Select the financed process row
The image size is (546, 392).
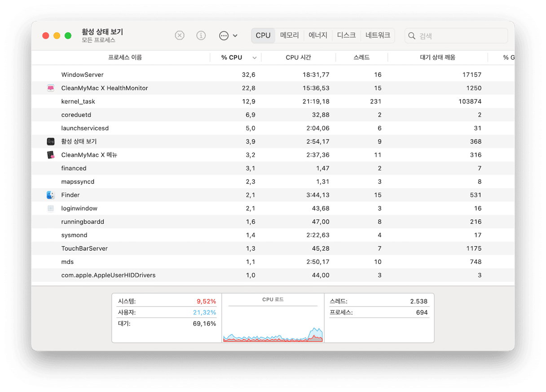click(x=273, y=168)
